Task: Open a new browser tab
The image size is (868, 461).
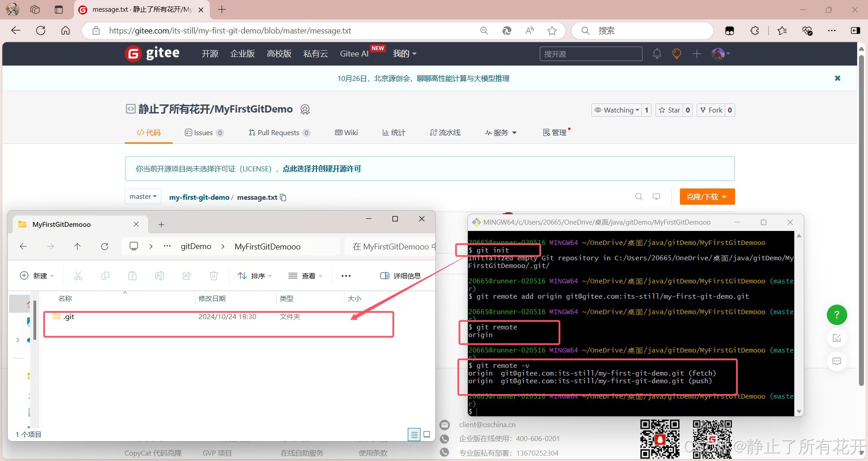Action: tap(222, 9)
